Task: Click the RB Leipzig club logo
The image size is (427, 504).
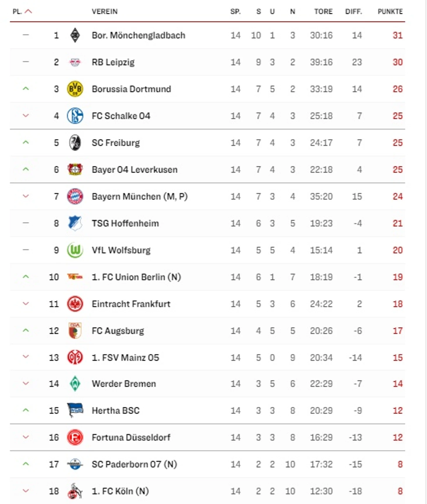Action: [x=75, y=62]
